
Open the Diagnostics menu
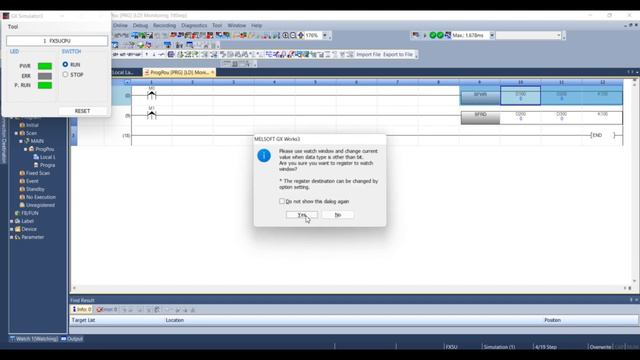pos(194,25)
